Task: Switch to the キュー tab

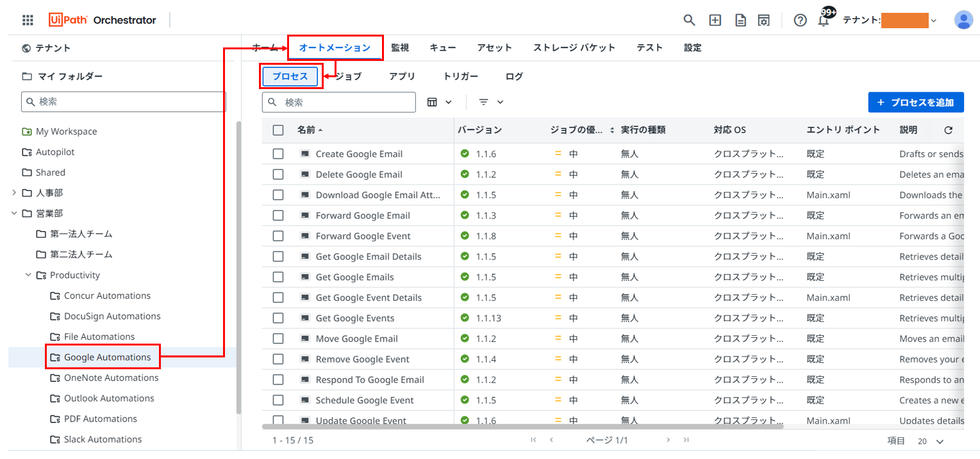Action: [443, 48]
